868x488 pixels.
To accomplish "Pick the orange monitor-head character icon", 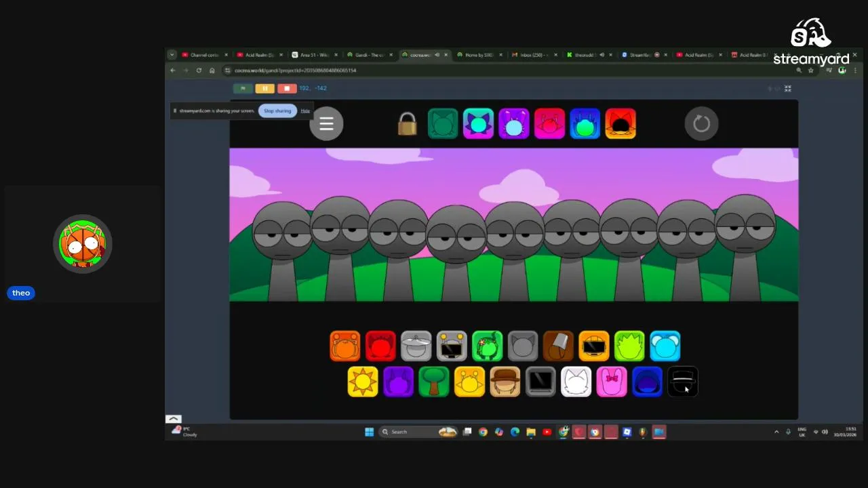I will coord(594,346).
